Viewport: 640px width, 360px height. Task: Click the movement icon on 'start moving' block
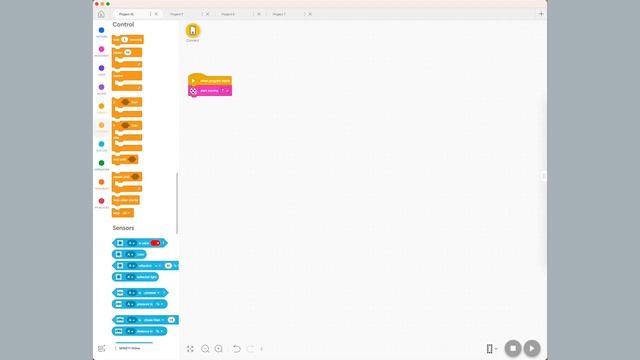(193, 91)
